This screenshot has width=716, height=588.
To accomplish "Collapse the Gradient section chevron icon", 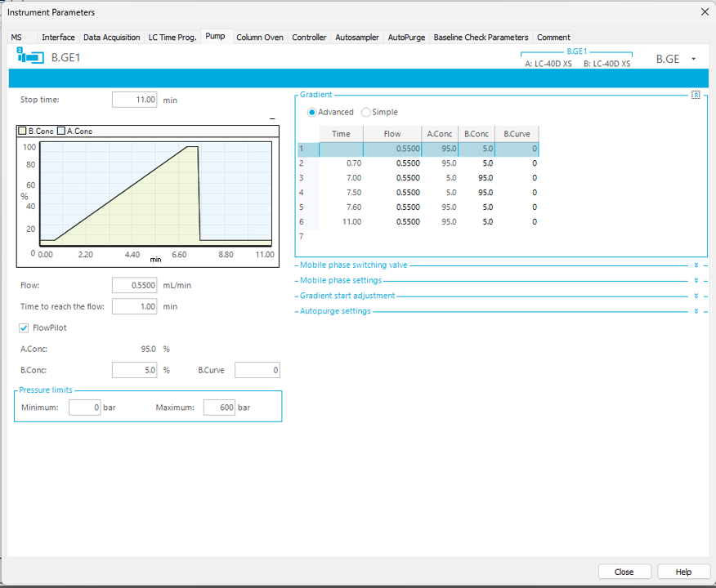I will 696,95.
